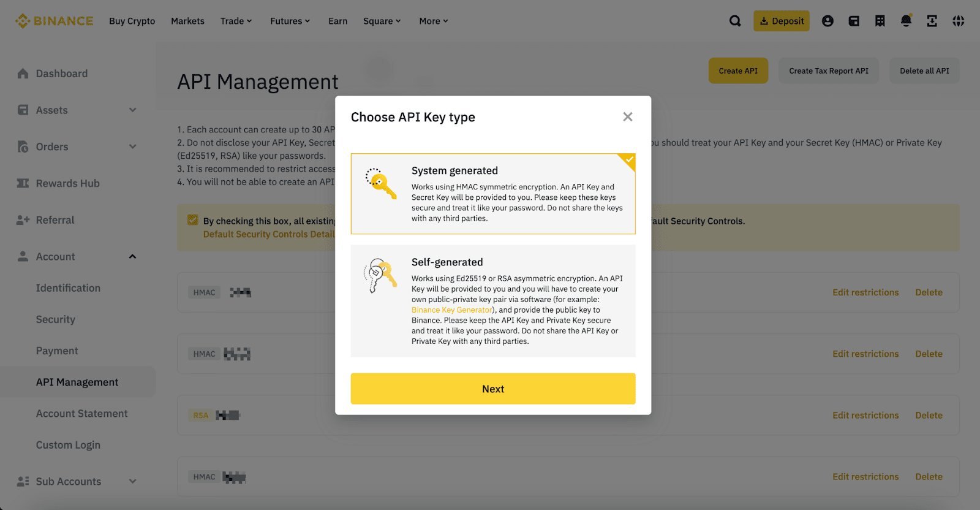Open the user profile icon
Screen dimensions: 980x510
(x=827, y=21)
